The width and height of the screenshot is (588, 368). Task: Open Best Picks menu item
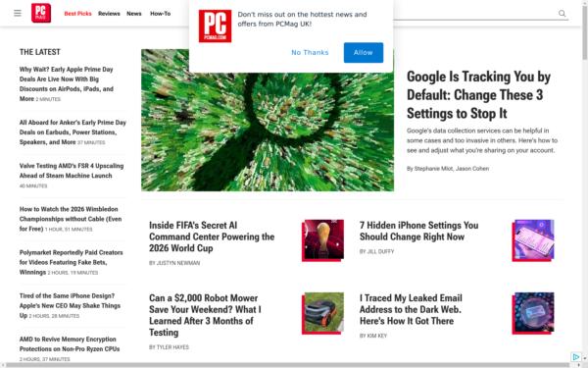click(x=77, y=14)
